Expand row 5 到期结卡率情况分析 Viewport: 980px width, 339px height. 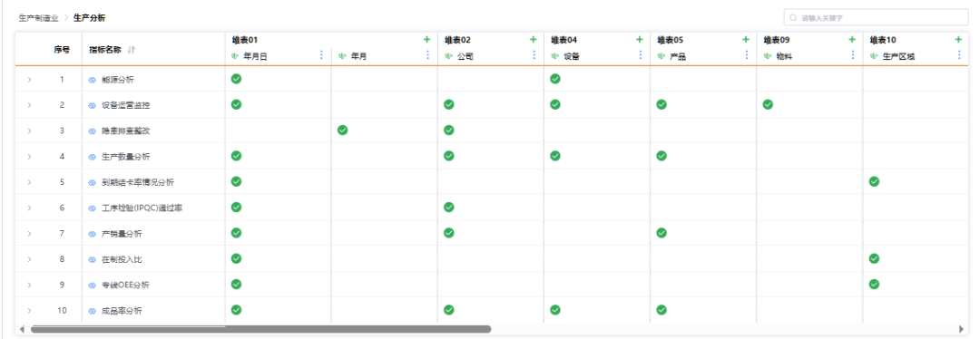point(29,182)
